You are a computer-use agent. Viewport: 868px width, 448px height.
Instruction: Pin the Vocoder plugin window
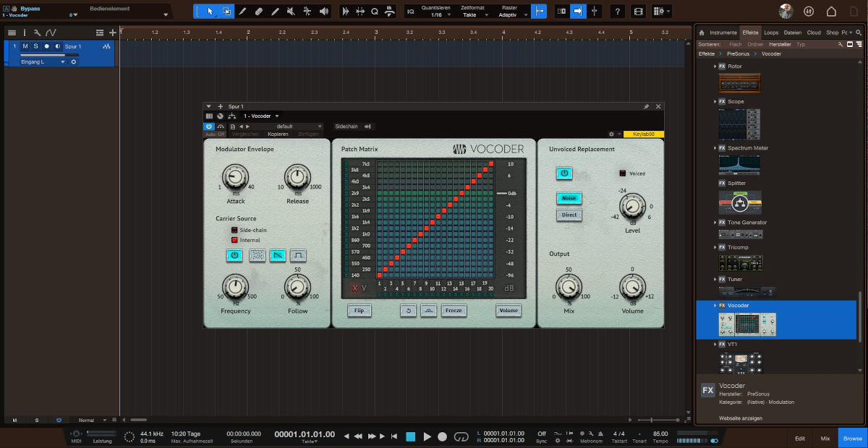(647, 106)
